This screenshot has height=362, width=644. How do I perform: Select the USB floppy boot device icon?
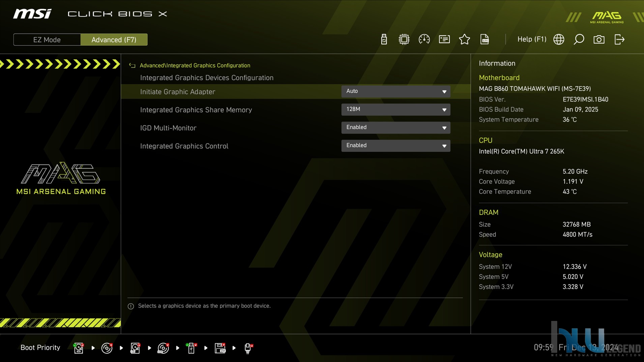pos(220,348)
